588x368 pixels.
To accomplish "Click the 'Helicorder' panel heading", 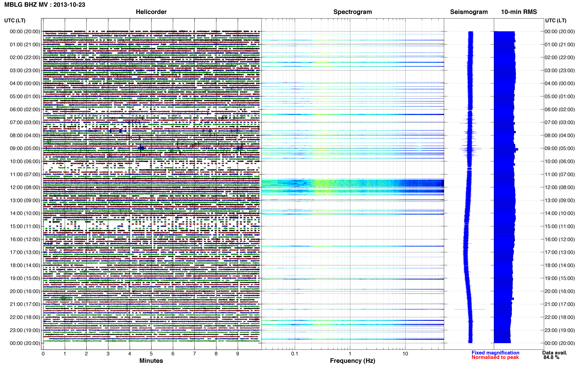I will (151, 12).
